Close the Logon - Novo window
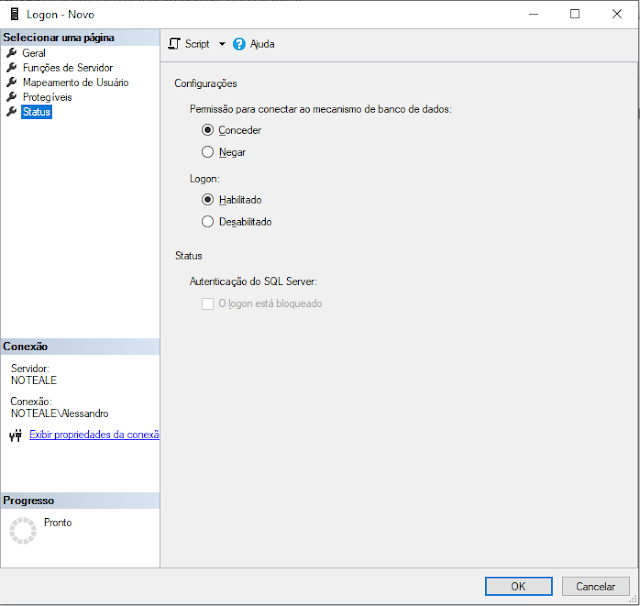This screenshot has width=640, height=606. pyautogui.click(x=617, y=14)
